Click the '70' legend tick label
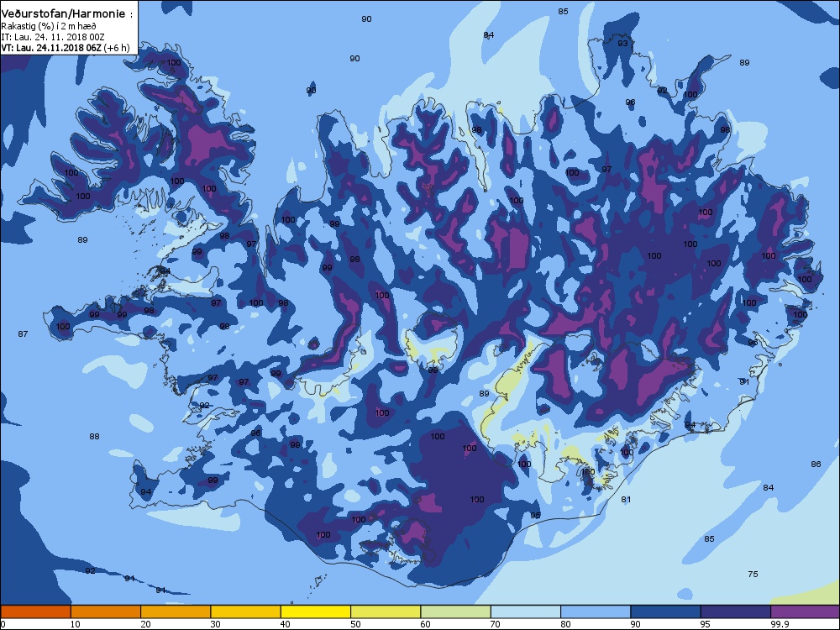The image size is (840, 630). tap(496, 624)
